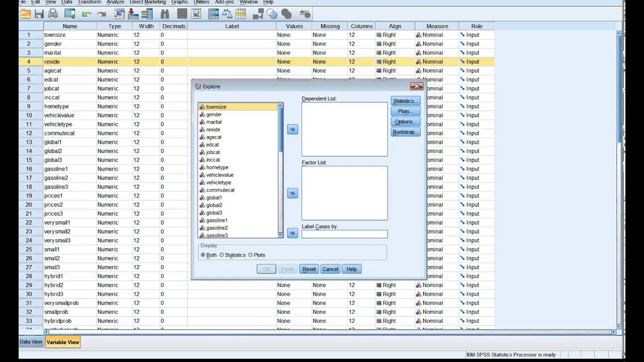
Task: Click inside the Factor List box
Action: (x=345, y=193)
